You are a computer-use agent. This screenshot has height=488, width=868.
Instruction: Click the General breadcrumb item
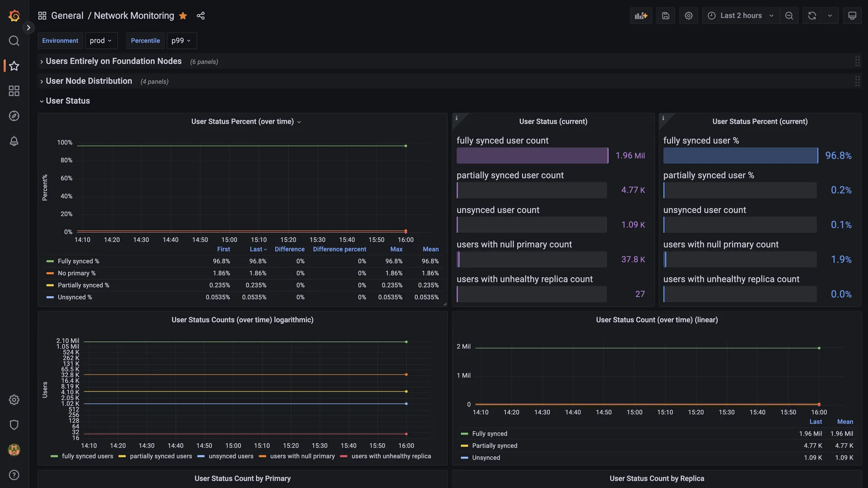point(67,15)
